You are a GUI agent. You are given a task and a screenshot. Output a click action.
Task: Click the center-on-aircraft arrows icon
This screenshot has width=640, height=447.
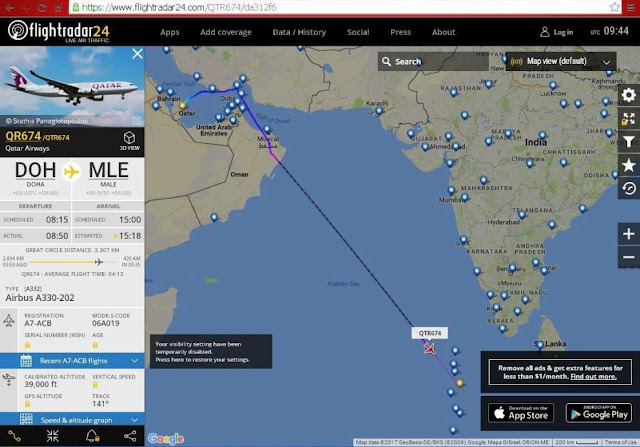coord(53,436)
